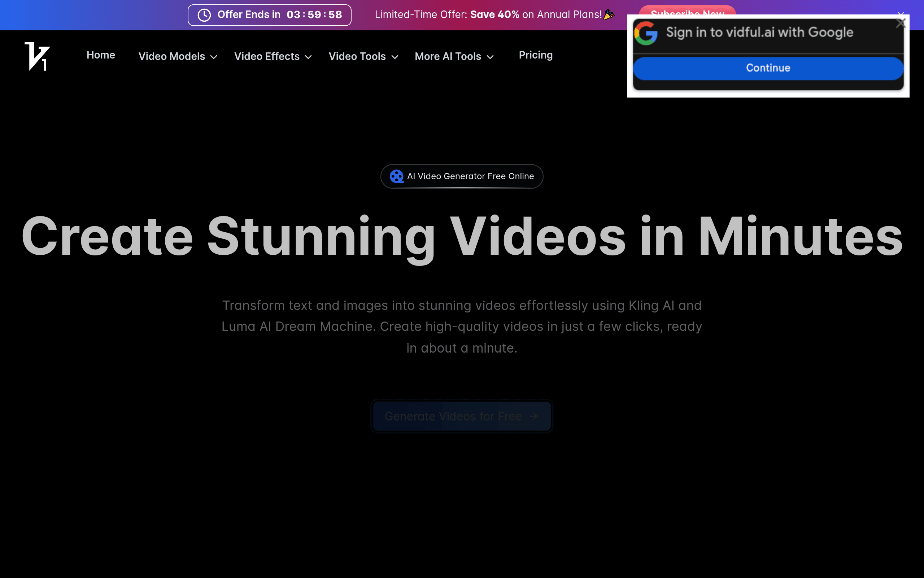Go to the Home page
This screenshot has width=924, height=578.
pyautogui.click(x=101, y=55)
